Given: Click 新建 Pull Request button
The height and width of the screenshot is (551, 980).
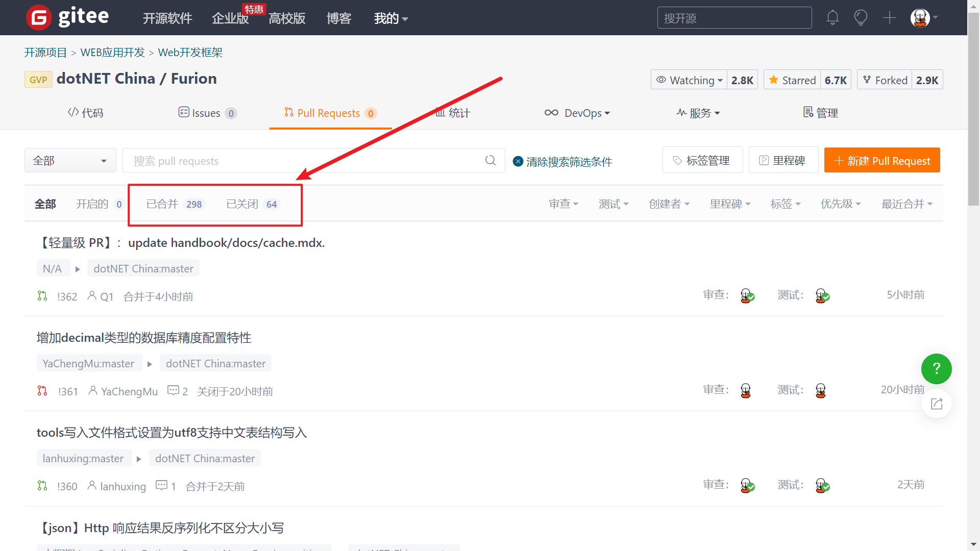Looking at the screenshot, I should (882, 161).
